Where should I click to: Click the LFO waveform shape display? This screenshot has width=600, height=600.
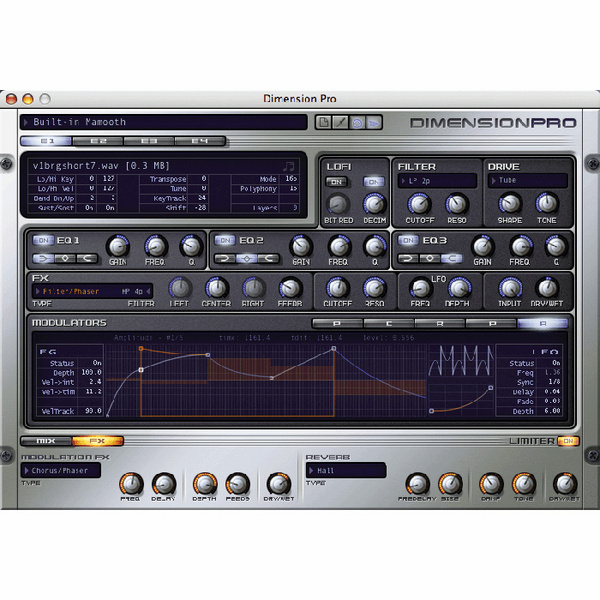(x=461, y=360)
